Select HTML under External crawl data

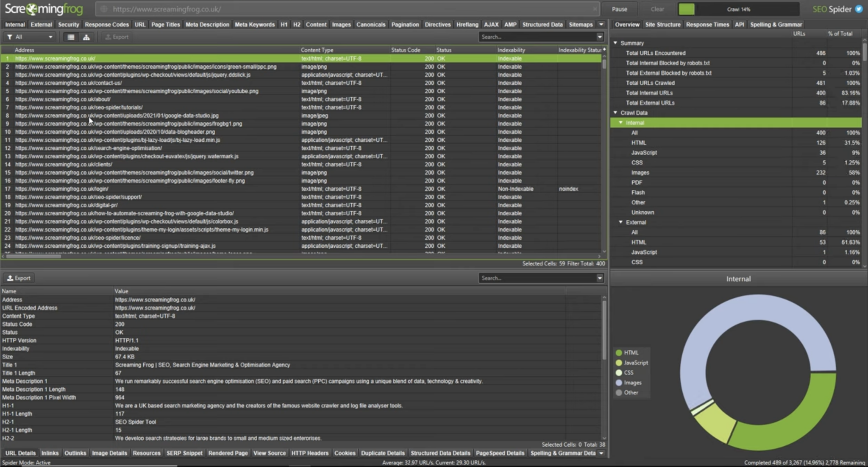coord(736,243)
